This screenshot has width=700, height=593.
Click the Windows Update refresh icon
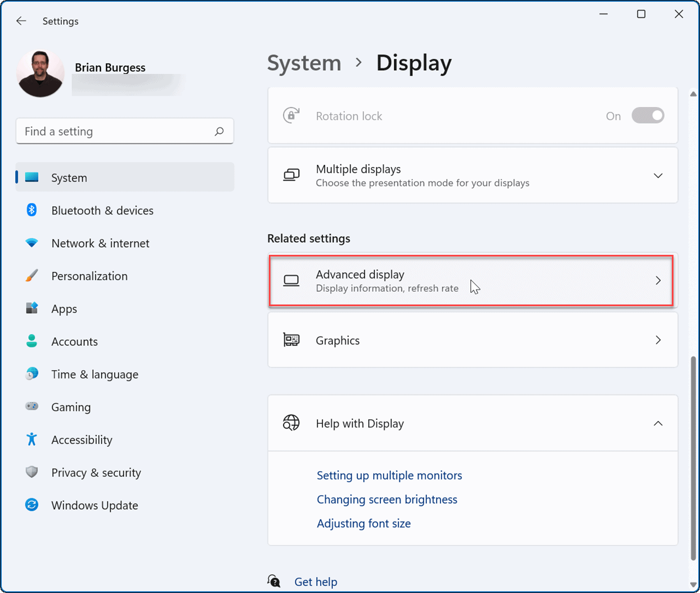coord(32,505)
